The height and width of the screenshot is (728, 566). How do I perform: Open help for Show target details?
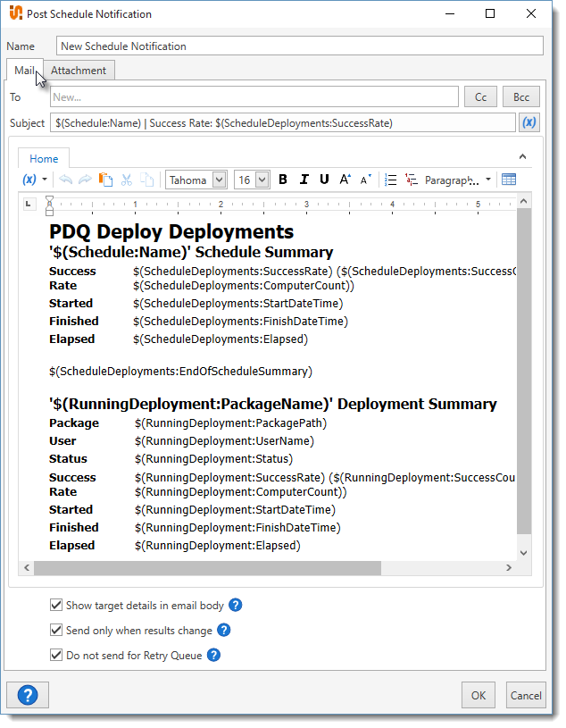click(236, 606)
